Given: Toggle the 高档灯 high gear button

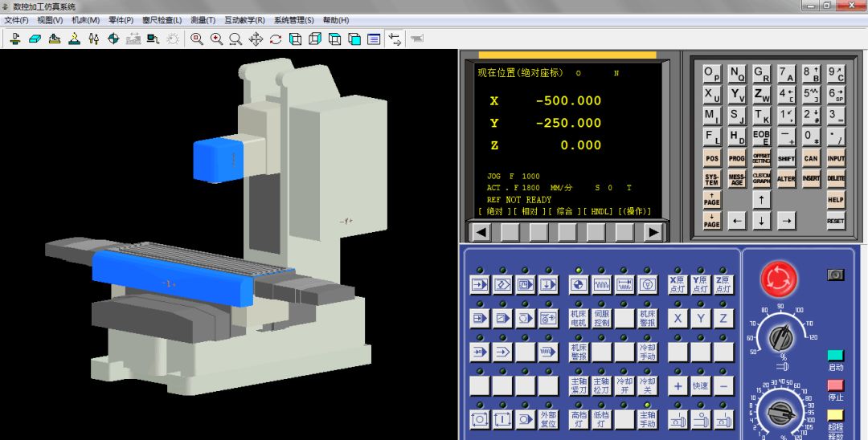Looking at the screenshot, I should 579,420.
